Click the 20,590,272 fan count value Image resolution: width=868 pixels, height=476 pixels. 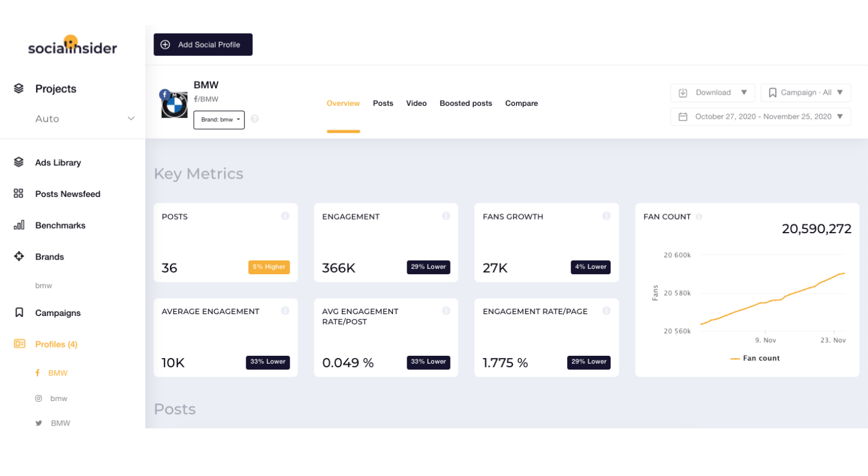pos(816,229)
